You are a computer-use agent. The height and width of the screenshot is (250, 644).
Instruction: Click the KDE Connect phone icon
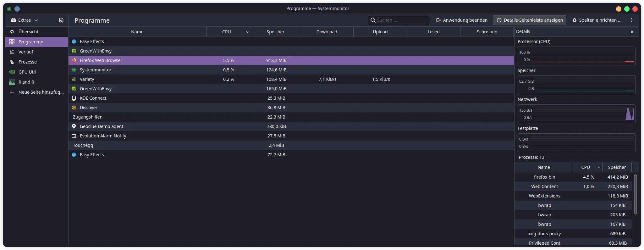coord(74,98)
